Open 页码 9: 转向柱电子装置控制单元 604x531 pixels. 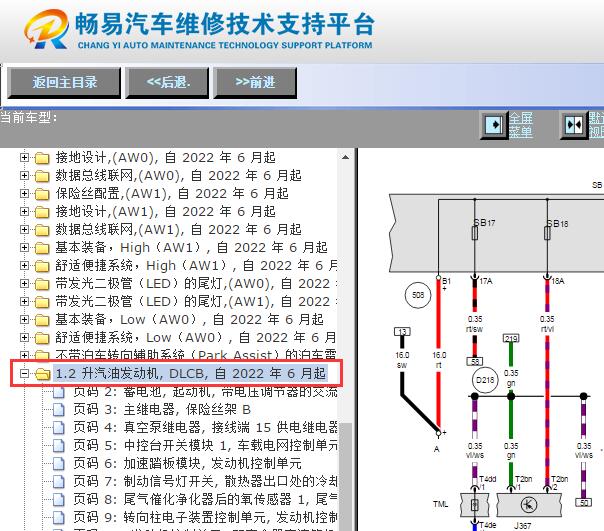point(205,517)
